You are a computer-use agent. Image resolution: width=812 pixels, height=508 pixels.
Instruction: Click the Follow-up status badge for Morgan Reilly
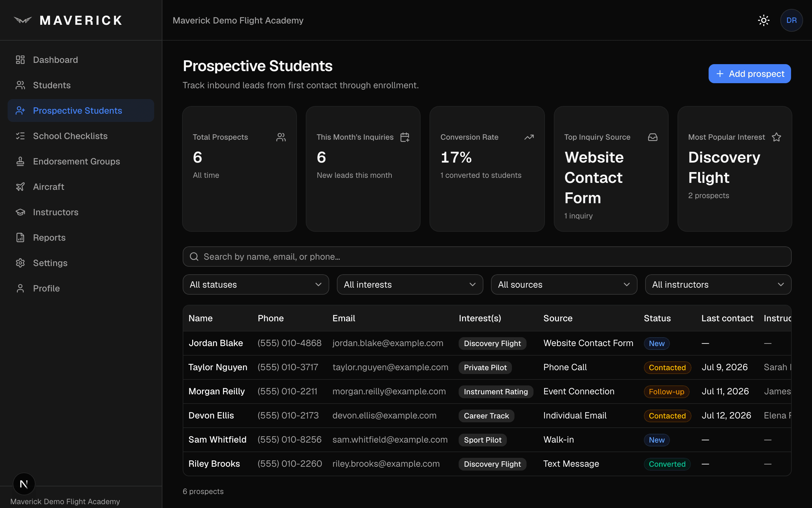666,392
